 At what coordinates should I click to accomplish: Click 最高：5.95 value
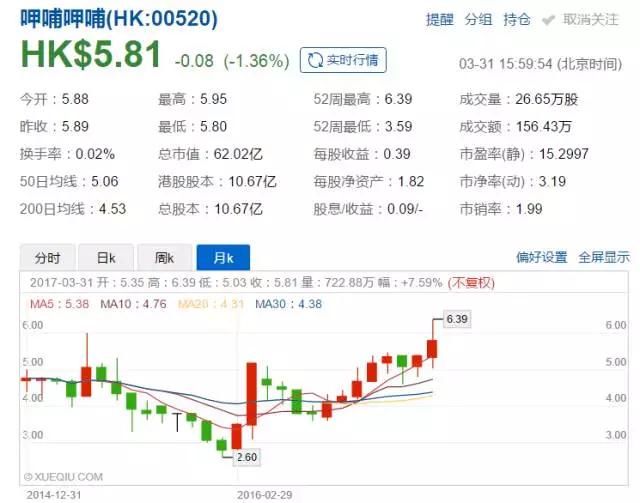pyautogui.click(x=193, y=99)
